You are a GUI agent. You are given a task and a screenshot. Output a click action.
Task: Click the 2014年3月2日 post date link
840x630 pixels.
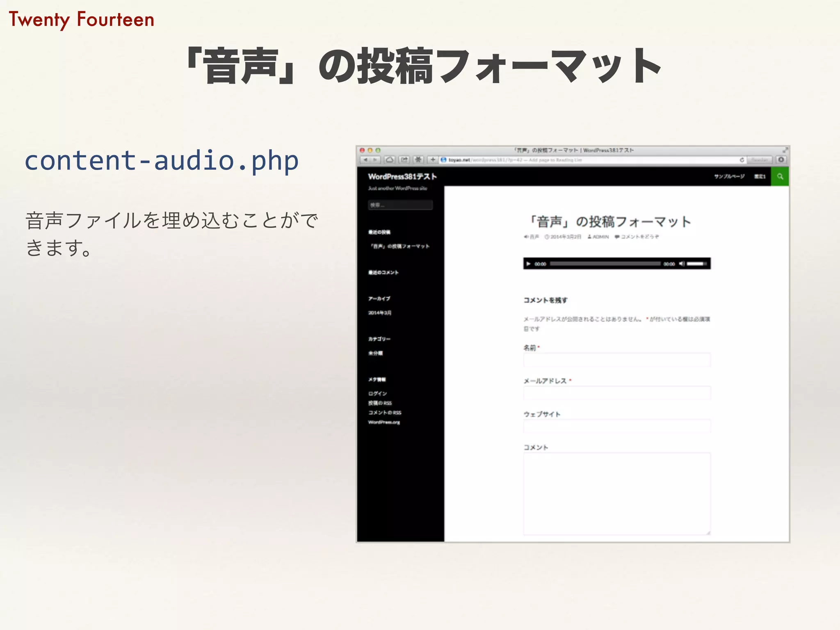pyautogui.click(x=563, y=237)
